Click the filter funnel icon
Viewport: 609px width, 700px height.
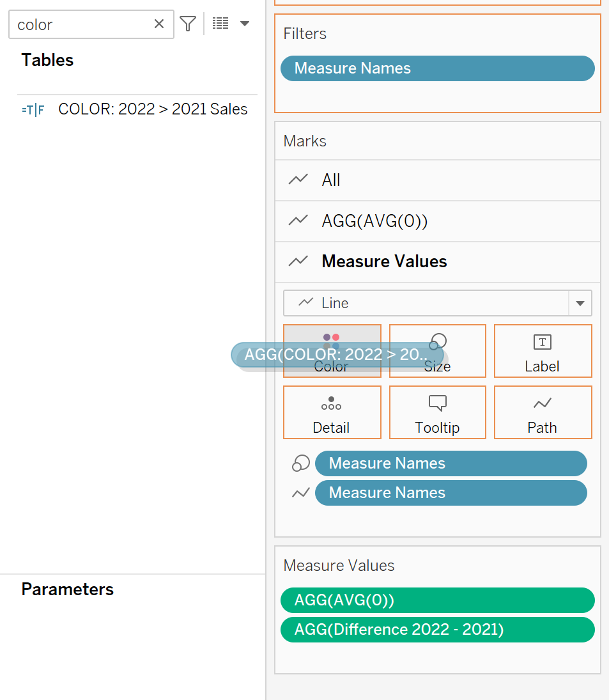pos(188,24)
